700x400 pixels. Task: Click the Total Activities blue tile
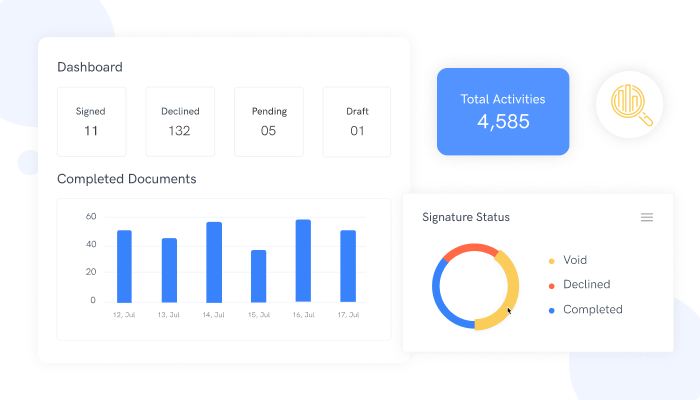(502, 111)
